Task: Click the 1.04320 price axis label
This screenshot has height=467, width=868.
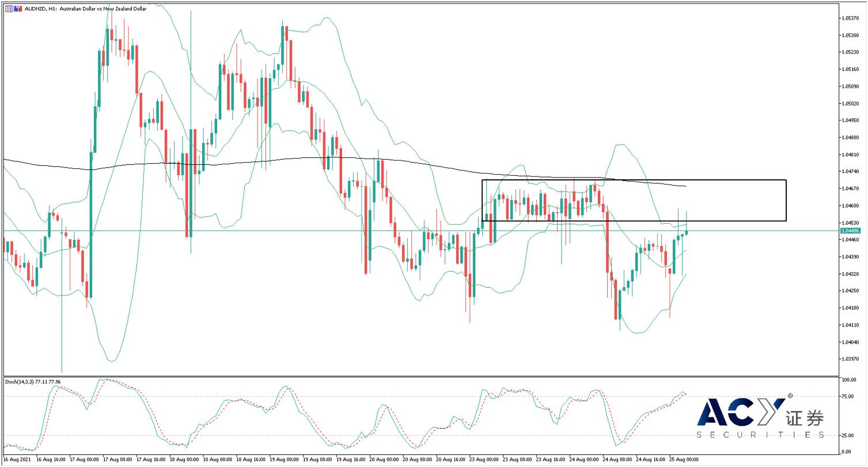Action: pyautogui.click(x=851, y=274)
